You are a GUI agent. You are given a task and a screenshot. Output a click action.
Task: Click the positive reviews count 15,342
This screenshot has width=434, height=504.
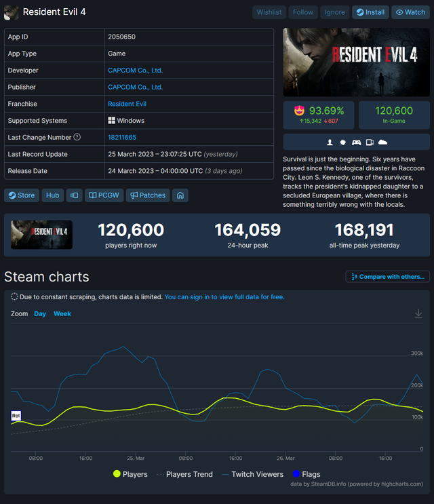click(311, 121)
